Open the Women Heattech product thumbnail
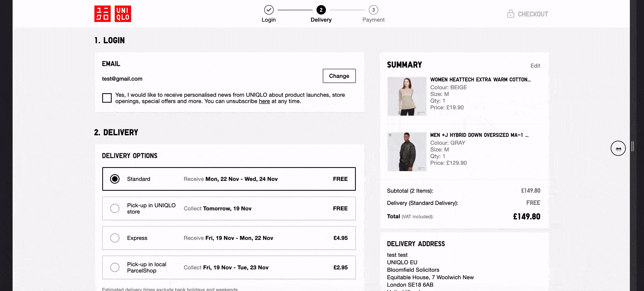This screenshot has width=644, height=291. pos(407,96)
